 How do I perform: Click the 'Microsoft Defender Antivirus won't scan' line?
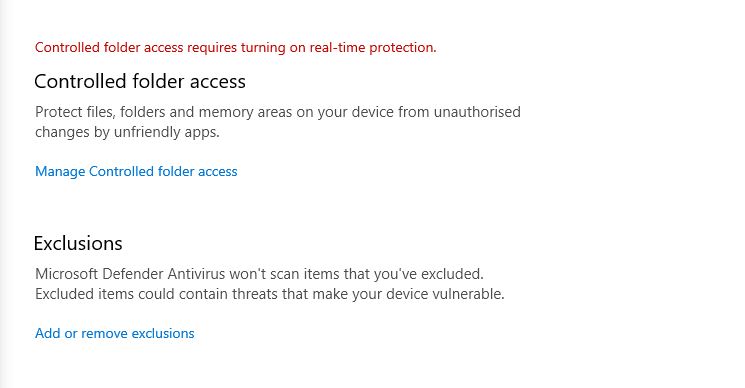(x=259, y=274)
